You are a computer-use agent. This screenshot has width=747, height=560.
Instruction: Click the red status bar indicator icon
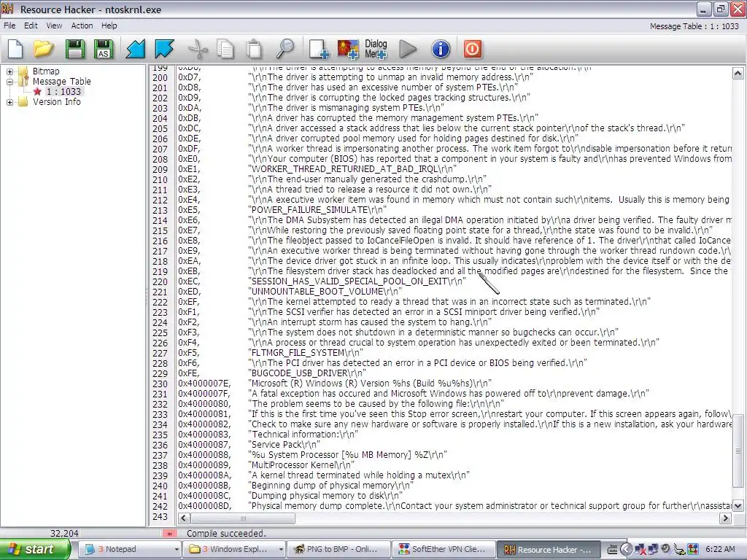point(169,533)
